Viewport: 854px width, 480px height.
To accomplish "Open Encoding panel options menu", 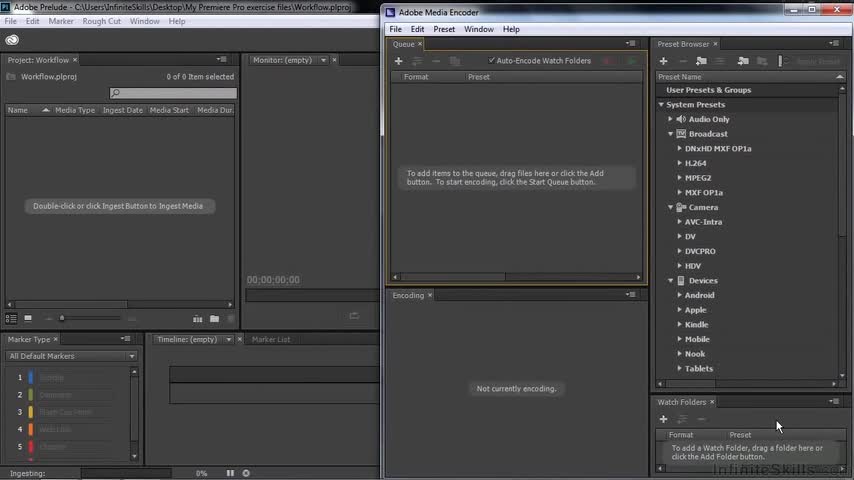I will [631, 295].
